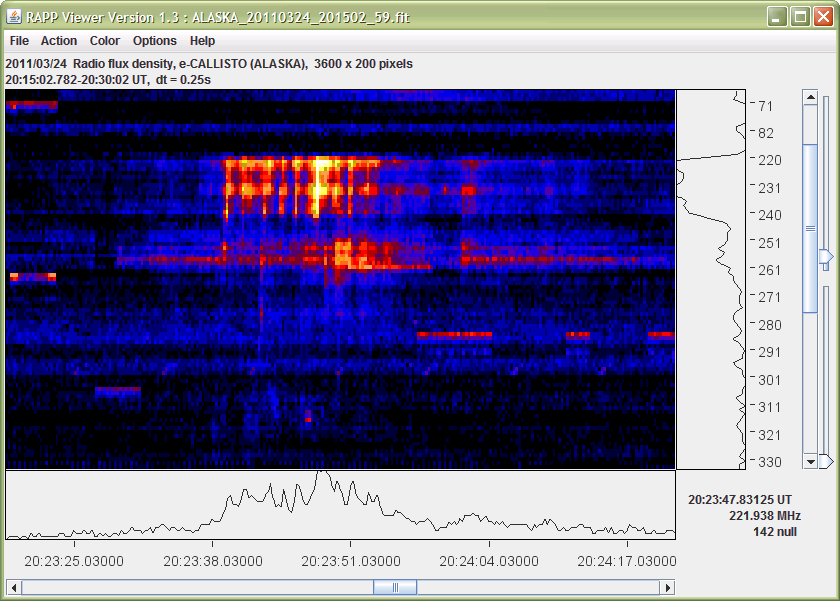840x601 pixels.
Task: Click the 20:23:51.03000 time axis label
Action: (x=351, y=561)
